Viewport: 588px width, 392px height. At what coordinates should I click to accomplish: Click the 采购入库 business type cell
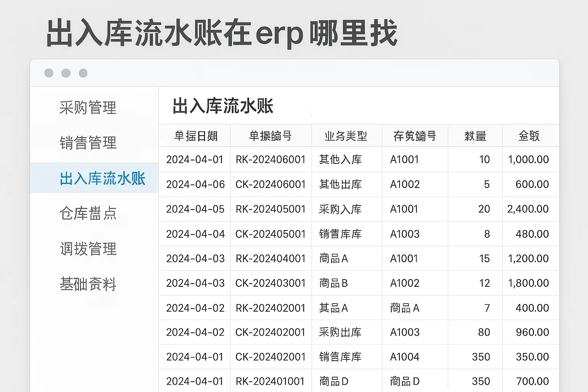[340, 209]
